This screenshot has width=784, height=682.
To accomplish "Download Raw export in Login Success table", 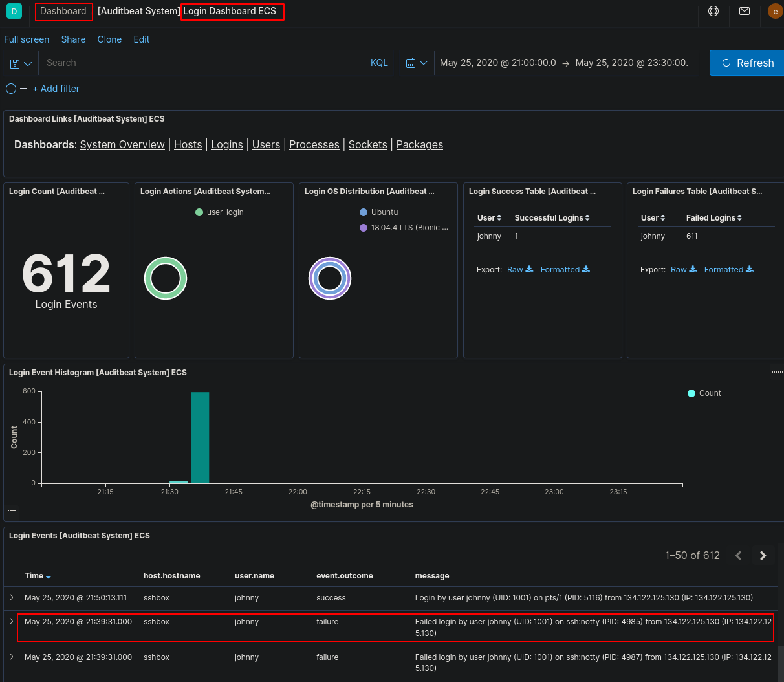I will click(519, 270).
